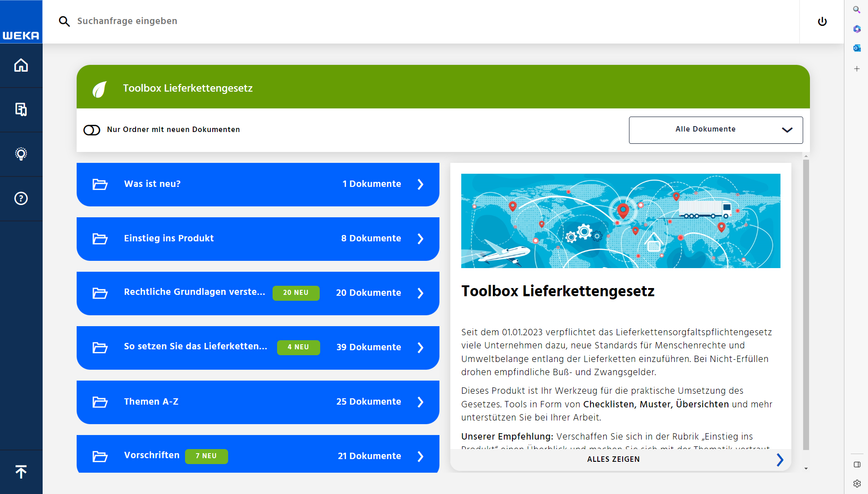Click folder icon of So setzen Sie row
868x494 pixels.
[100, 347]
